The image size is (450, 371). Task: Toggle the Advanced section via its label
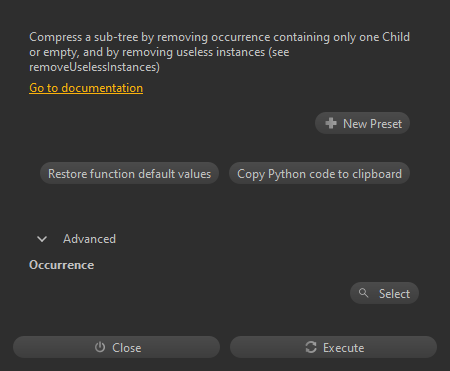(89, 239)
